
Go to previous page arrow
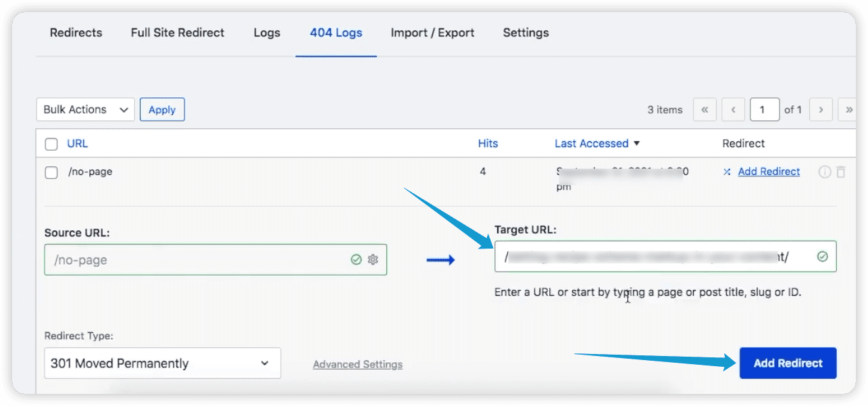(733, 109)
